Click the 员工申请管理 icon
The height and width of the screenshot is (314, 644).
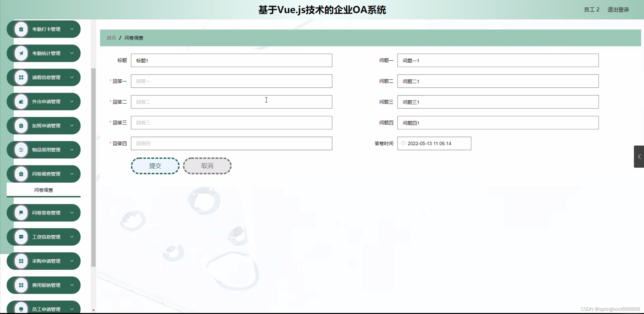[21, 309]
